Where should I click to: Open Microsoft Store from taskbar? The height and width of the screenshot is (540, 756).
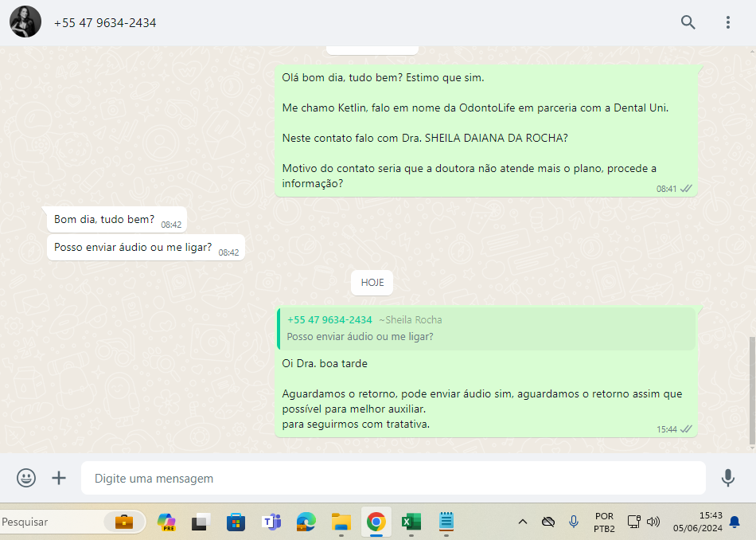[236, 522]
